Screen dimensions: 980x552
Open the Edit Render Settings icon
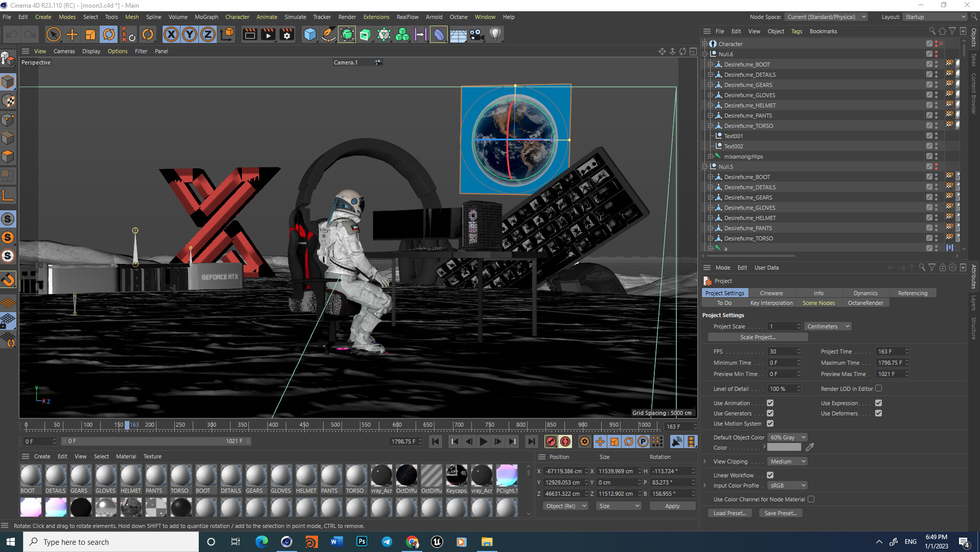[x=287, y=34]
